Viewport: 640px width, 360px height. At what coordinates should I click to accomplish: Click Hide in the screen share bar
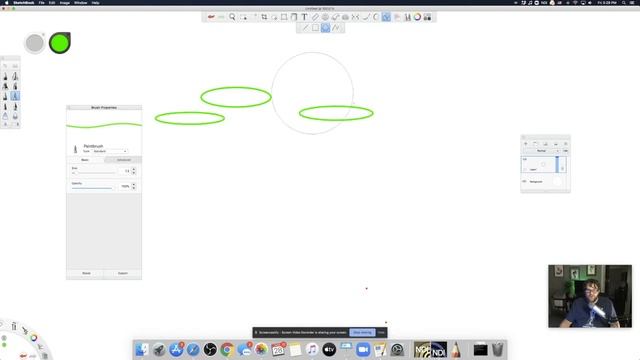pos(381,333)
